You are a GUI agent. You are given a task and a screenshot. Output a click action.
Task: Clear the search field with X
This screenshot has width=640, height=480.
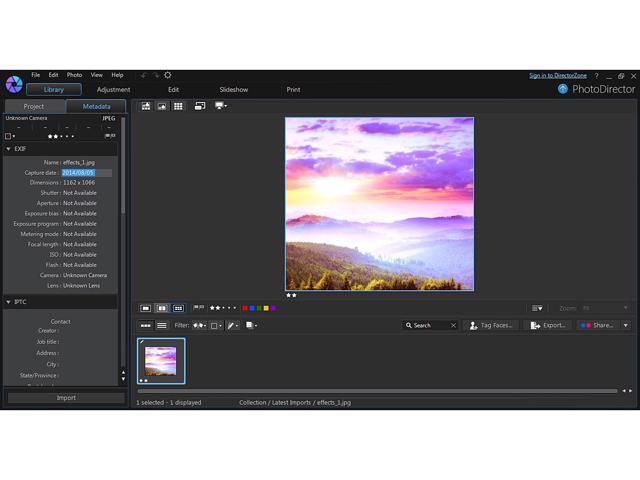453,325
